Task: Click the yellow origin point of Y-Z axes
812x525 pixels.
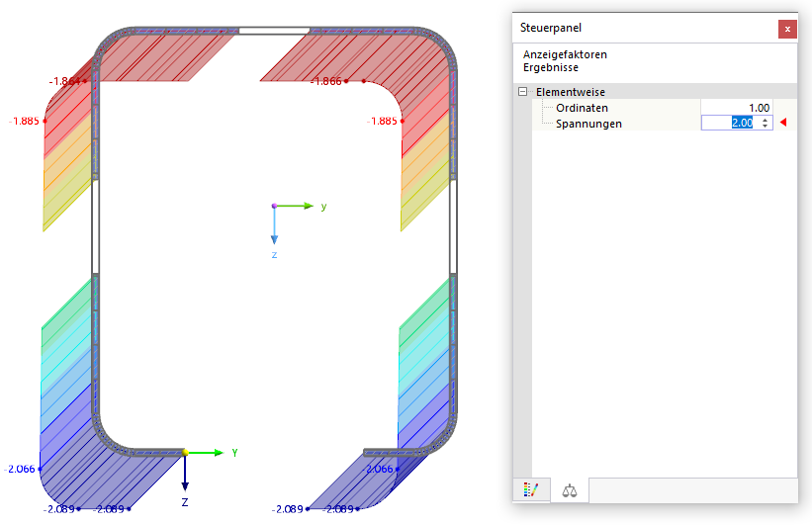Action: click(x=185, y=453)
